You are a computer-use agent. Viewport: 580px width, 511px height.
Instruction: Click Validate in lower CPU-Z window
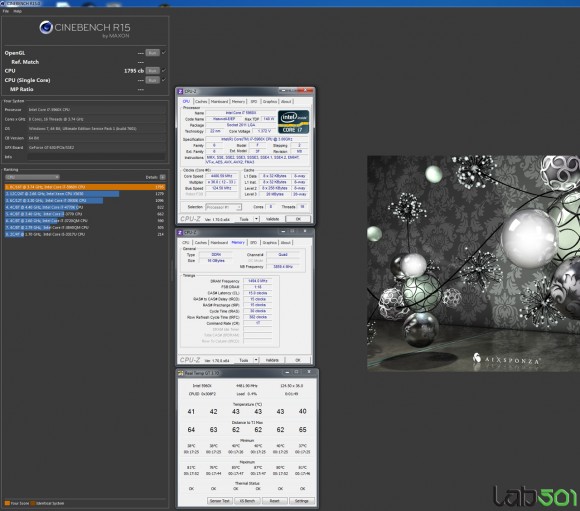272,360
